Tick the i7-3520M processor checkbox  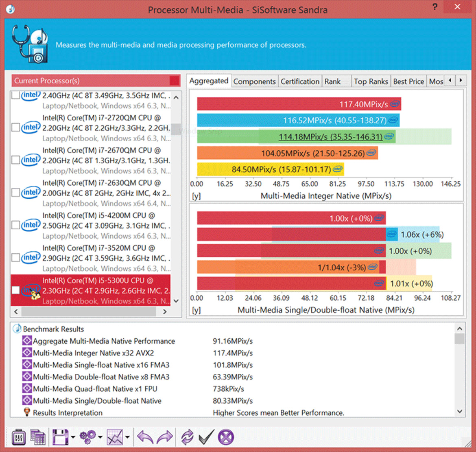(15, 258)
